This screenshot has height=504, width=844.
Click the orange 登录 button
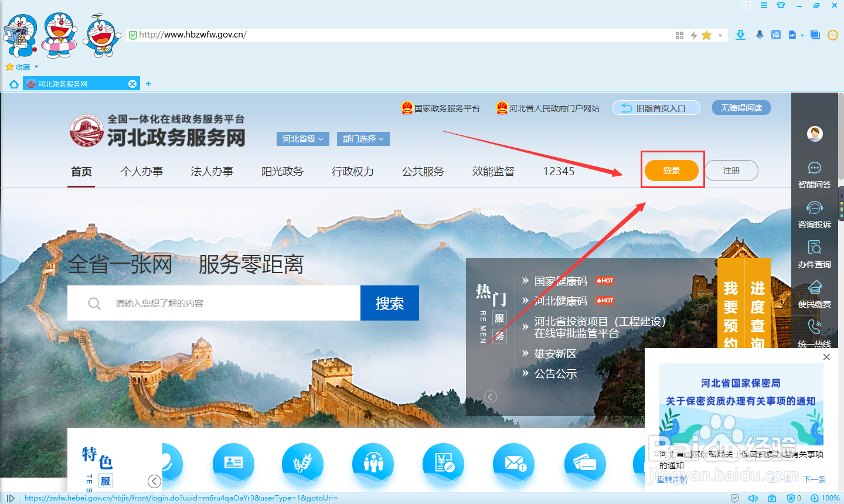[672, 170]
